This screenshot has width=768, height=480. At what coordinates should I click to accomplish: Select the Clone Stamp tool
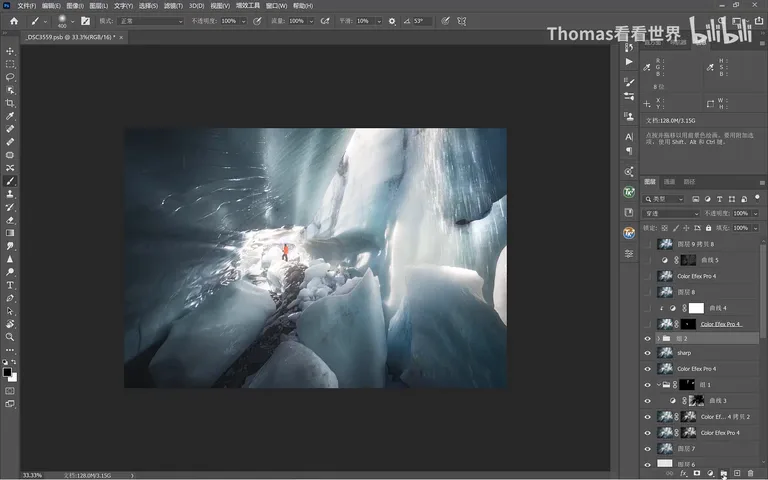click(10, 194)
